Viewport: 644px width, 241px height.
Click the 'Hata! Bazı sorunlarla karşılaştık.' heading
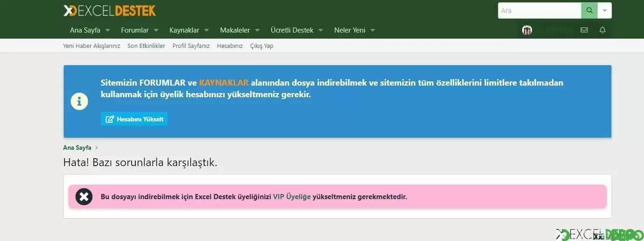tap(140, 163)
